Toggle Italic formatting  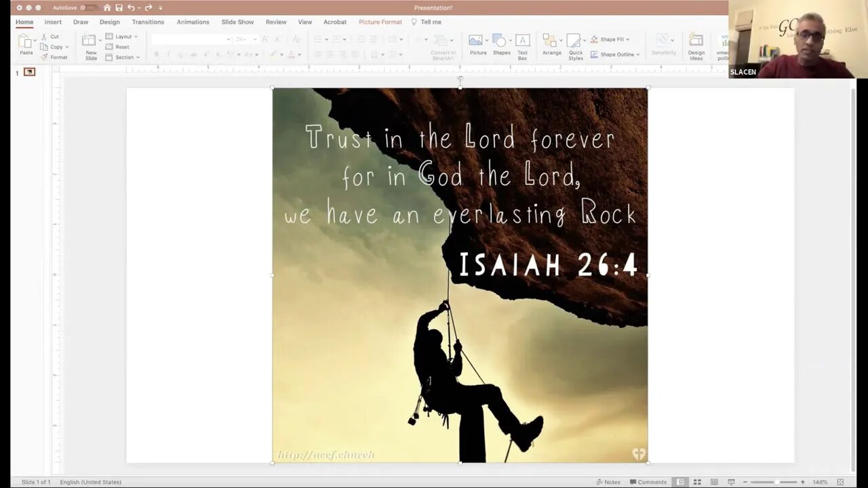coord(169,54)
